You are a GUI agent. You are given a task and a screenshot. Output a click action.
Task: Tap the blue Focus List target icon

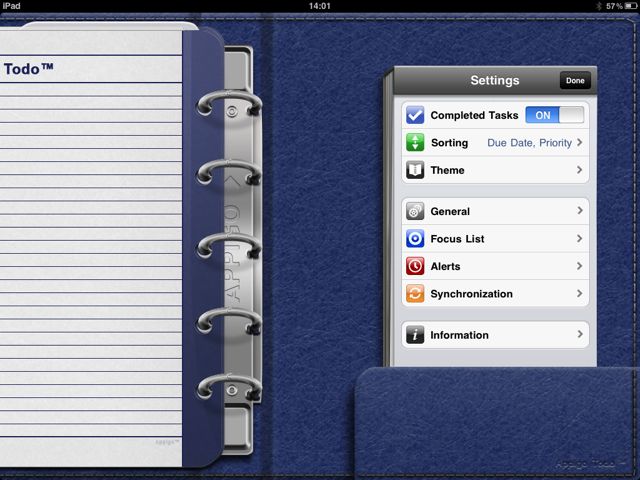(x=415, y=239)
